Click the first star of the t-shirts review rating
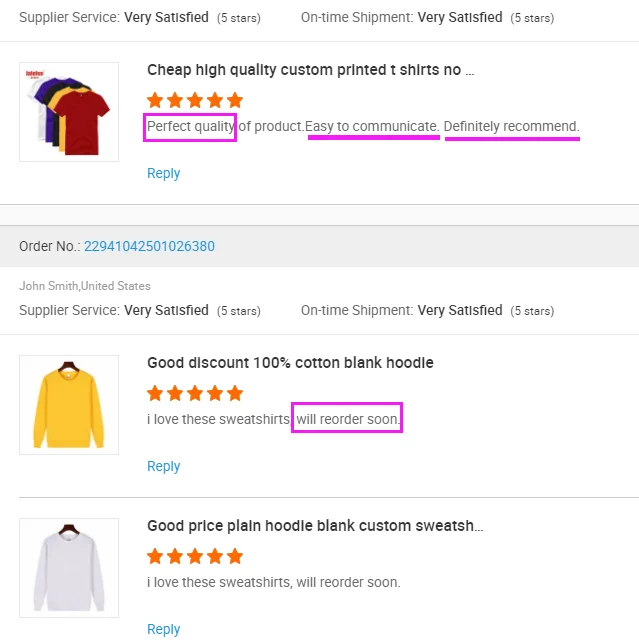 [155, 100]
